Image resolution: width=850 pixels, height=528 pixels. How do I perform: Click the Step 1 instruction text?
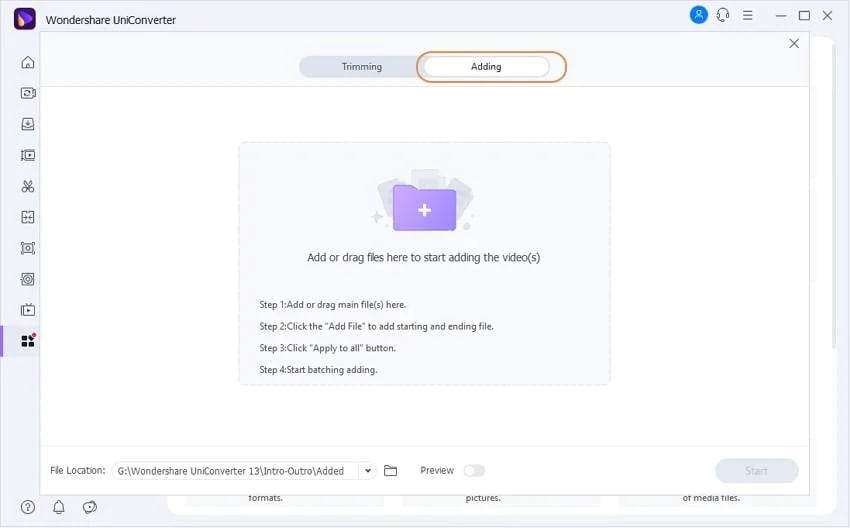(x=332, y=305)
